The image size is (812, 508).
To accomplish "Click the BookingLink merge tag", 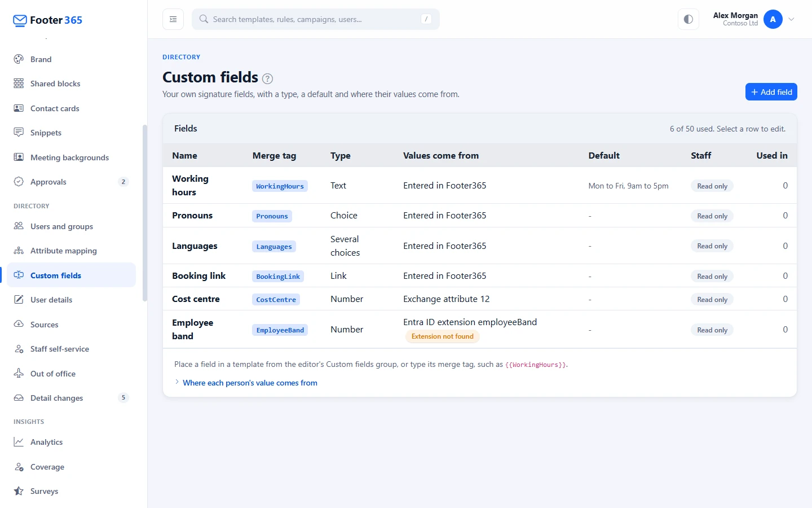I will point(278,277).
